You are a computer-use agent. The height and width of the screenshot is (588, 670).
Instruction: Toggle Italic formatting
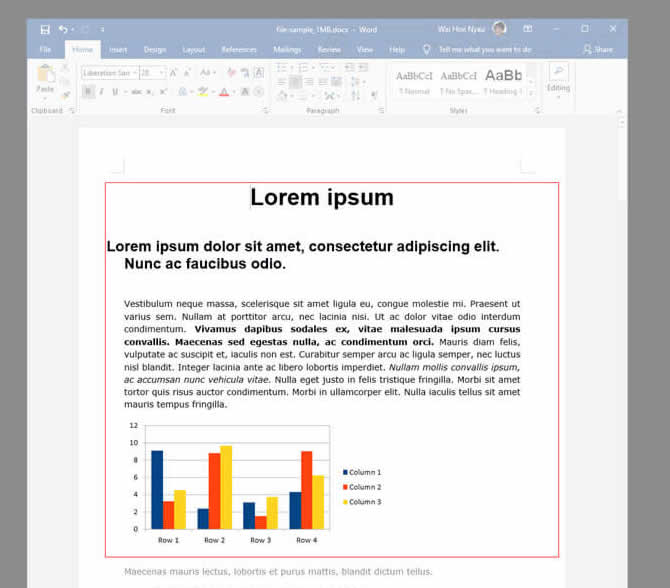point(102,91)
